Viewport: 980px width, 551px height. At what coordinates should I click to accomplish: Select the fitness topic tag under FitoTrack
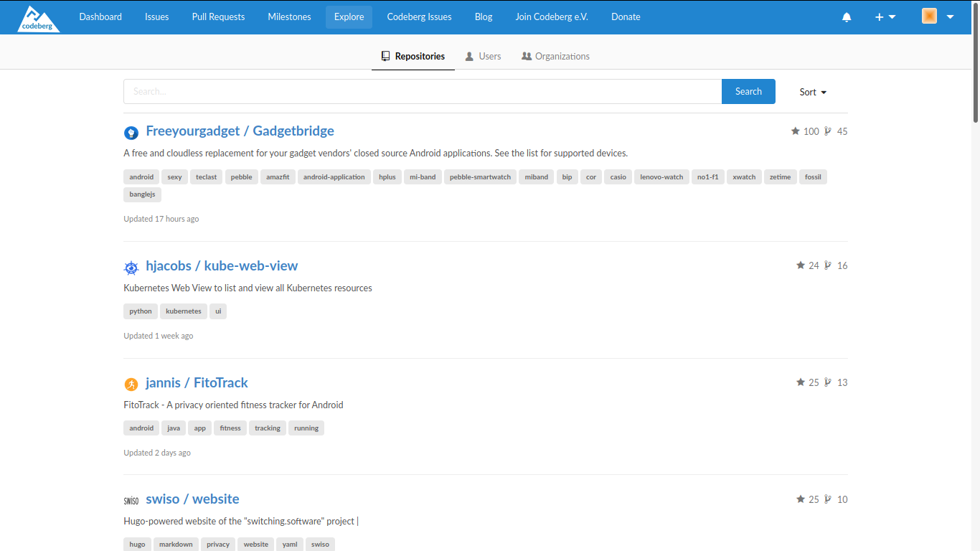click(x=230, y=428)
